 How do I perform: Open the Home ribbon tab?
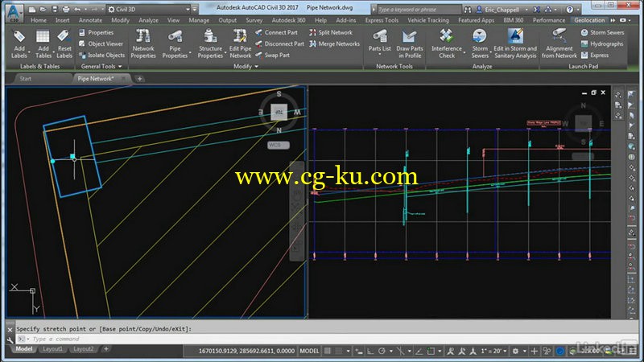coord(38,20)
